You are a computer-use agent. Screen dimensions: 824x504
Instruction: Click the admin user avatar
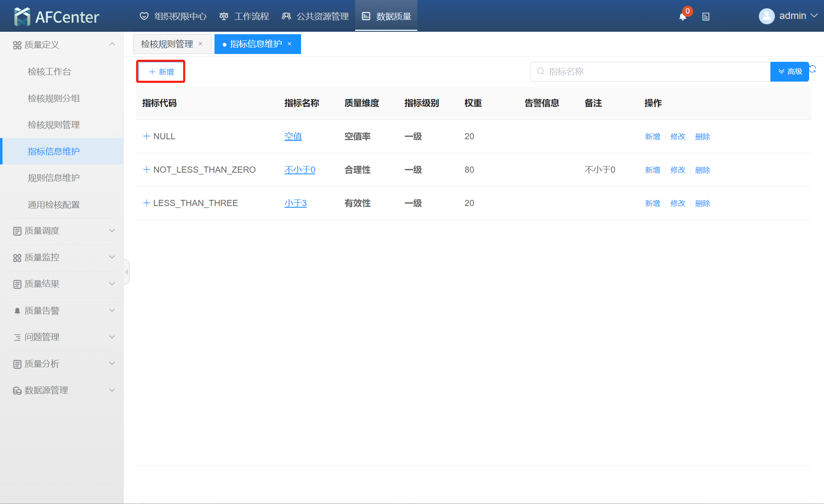[x=766, y=16]
